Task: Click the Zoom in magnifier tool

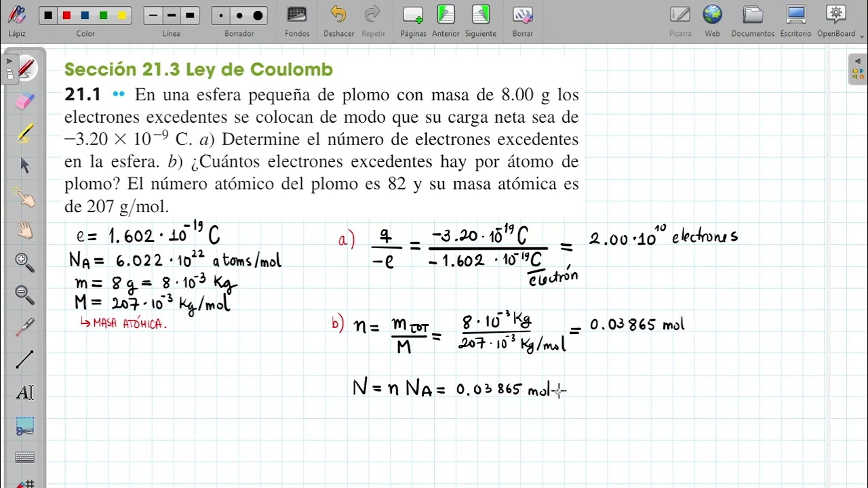Action: (x=25, y=262)
